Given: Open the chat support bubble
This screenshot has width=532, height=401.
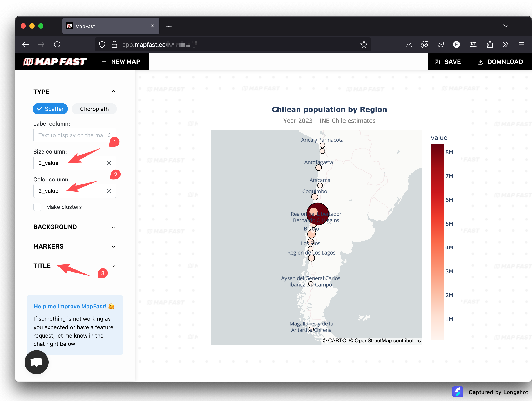Looking at the screenshot, I should point(36,362).
